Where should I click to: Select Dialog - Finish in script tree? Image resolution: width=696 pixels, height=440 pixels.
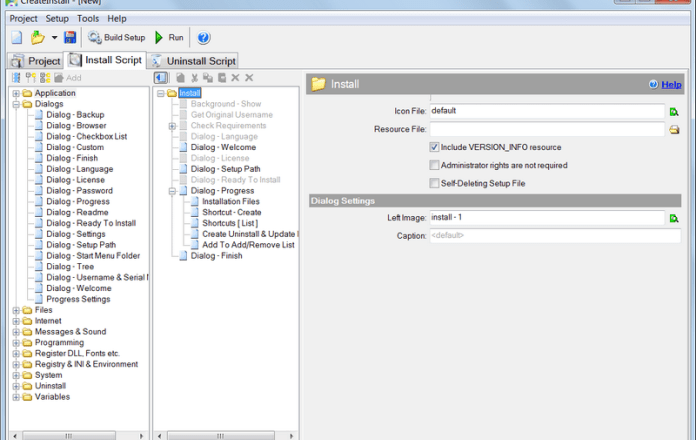click(x=217, y=256)
